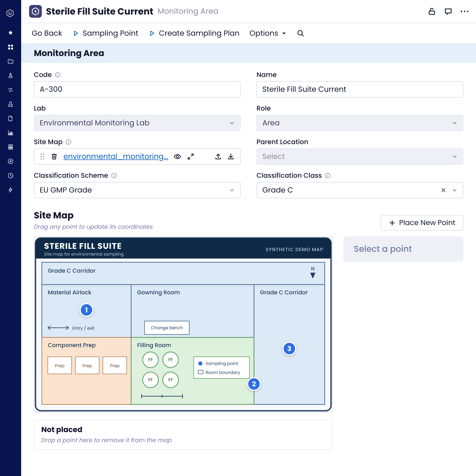Click the search magnifier icon
This screenshot has height=476, width=476.
[x=300, y=33]
